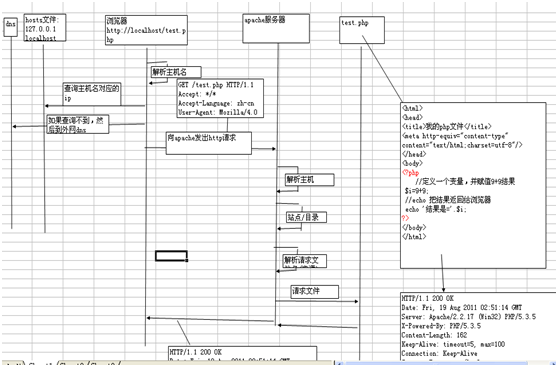
Task: Click the 解析请求文 label box
Action: [305, 261]
